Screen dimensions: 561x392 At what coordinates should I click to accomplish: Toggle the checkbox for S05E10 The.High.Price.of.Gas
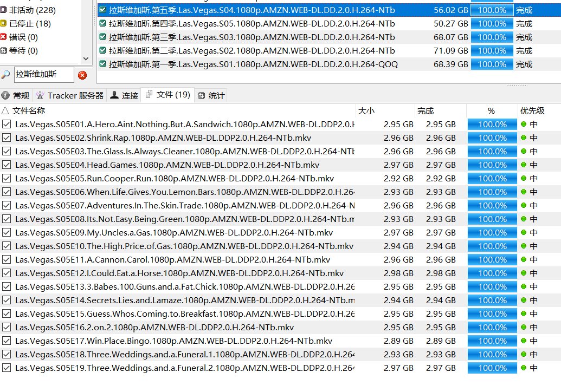tap(7, 246)
